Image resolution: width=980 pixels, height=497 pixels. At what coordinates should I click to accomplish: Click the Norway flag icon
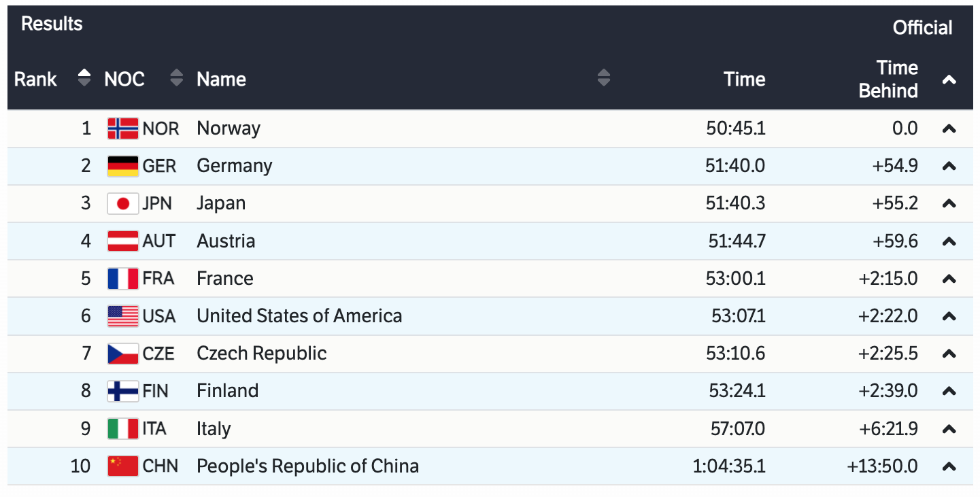point(122,128)
